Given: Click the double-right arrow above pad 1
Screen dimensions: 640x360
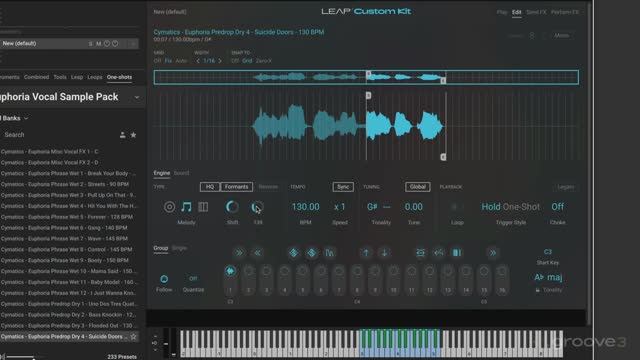Looking at the screenshot, I should point(239,253).
